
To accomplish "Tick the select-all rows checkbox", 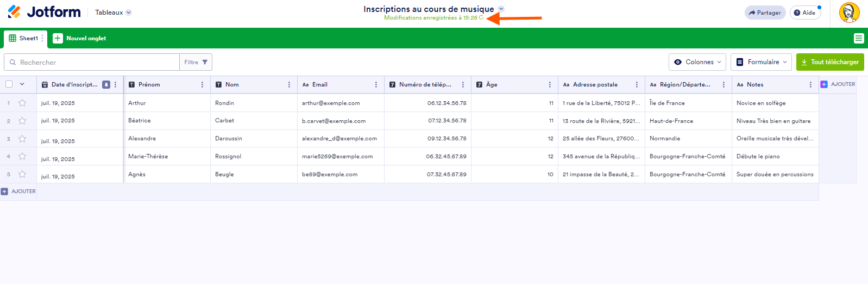I will [9, 84].
